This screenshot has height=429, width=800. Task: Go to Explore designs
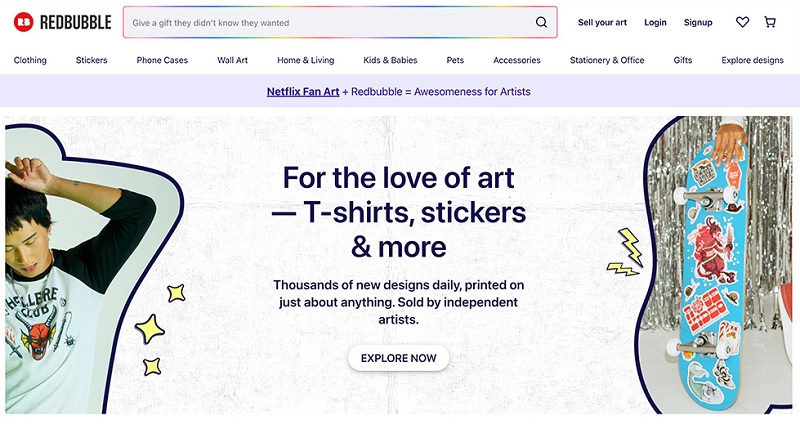[753, 60]
